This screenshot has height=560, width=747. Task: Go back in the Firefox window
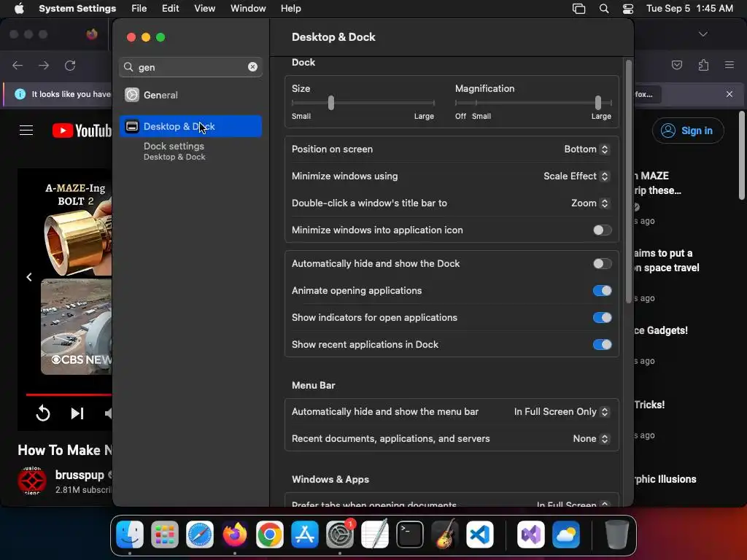click(18, 65)
